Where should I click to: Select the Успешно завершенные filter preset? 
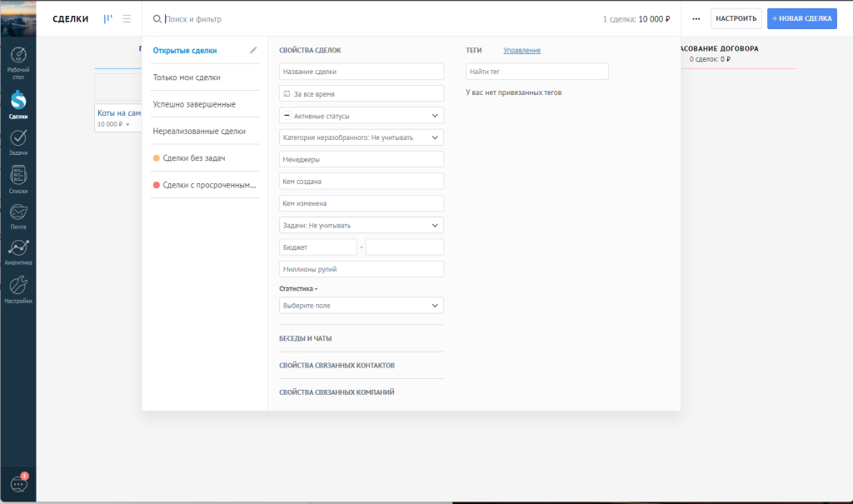pos(194,104)
